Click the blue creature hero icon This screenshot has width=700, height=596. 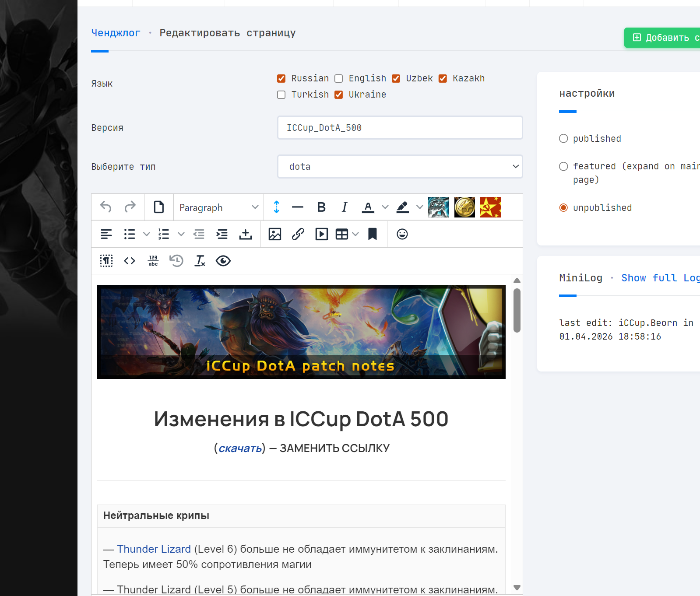click(x=438, y=207)
